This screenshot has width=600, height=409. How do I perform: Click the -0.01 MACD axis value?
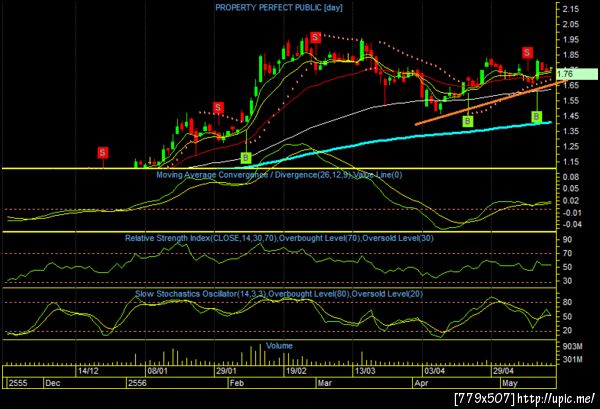pyautogui.click(x=572, y=213)
